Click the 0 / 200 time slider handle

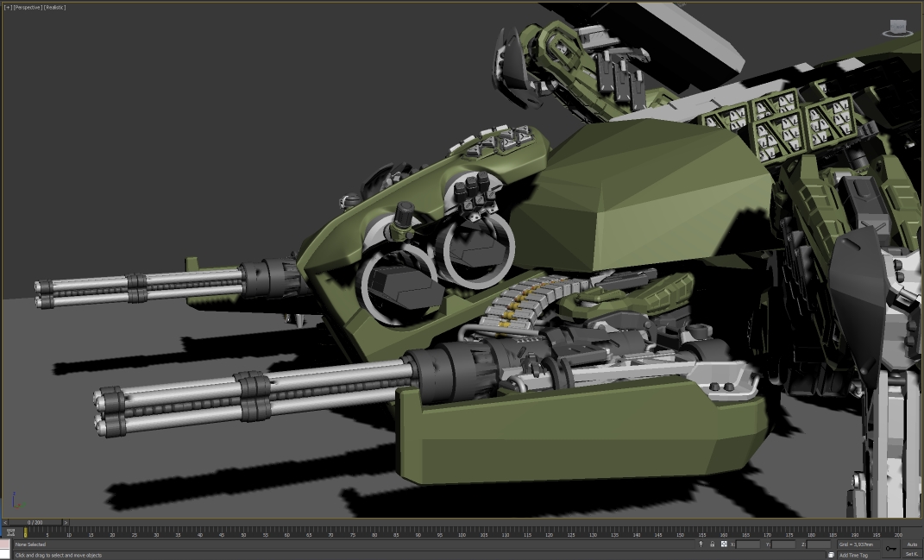(35, 523)
